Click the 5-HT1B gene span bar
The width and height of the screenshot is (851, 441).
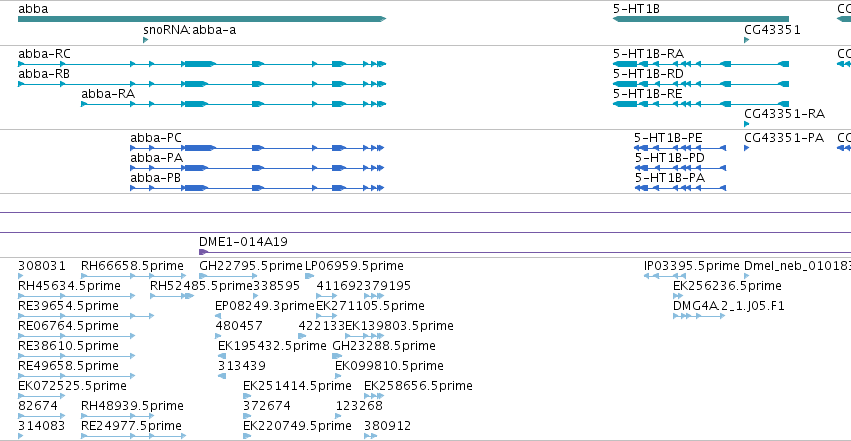(701, 19)
